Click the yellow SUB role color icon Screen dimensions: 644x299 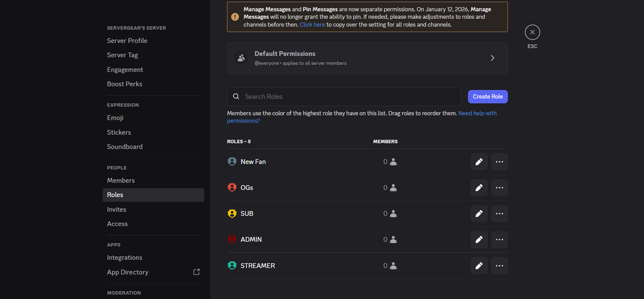[x=232, y=213]
